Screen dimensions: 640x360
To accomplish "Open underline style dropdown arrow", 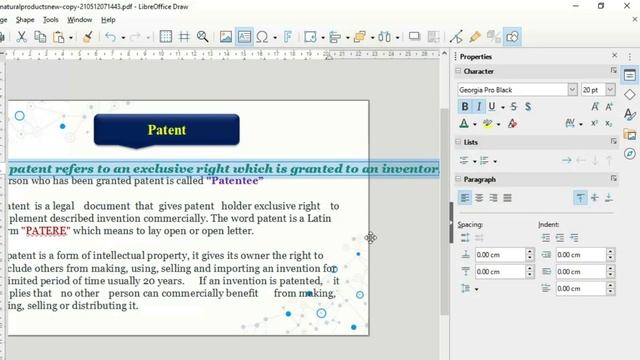I will (502, 107).
